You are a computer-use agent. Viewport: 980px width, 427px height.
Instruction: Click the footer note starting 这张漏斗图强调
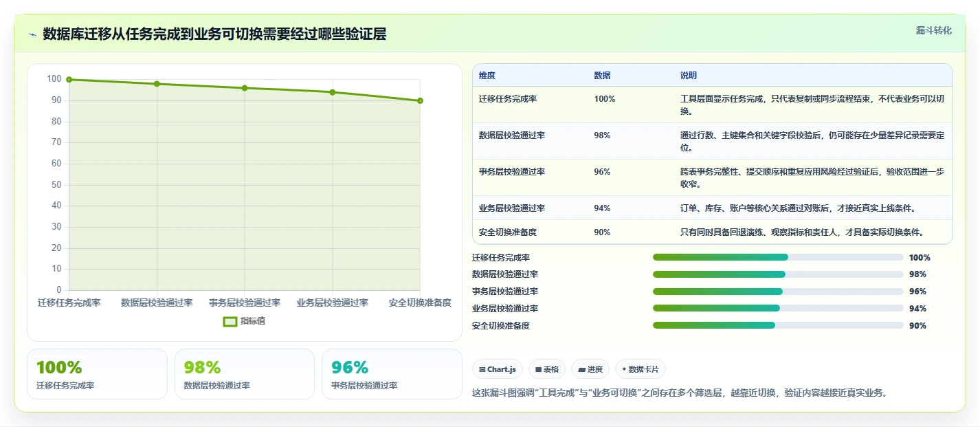tap(680, 393)
